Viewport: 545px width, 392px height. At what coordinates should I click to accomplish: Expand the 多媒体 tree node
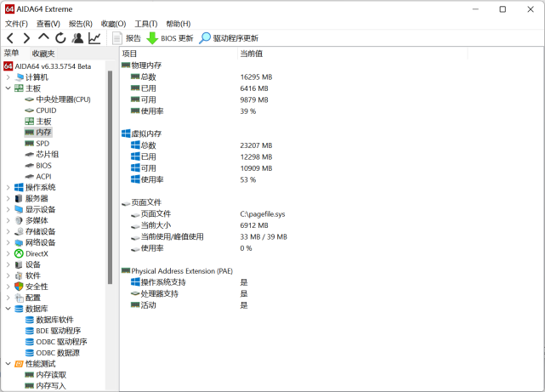click(8, 220)
